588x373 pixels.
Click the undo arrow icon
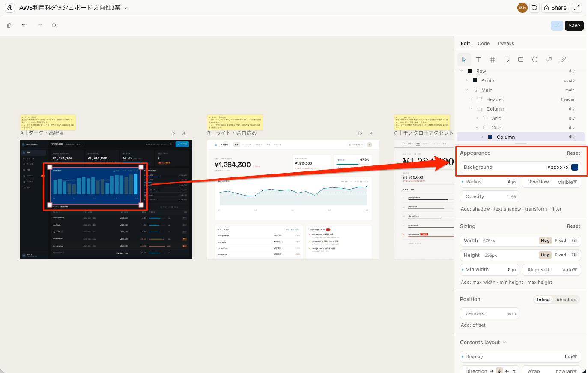pos(24,26)
